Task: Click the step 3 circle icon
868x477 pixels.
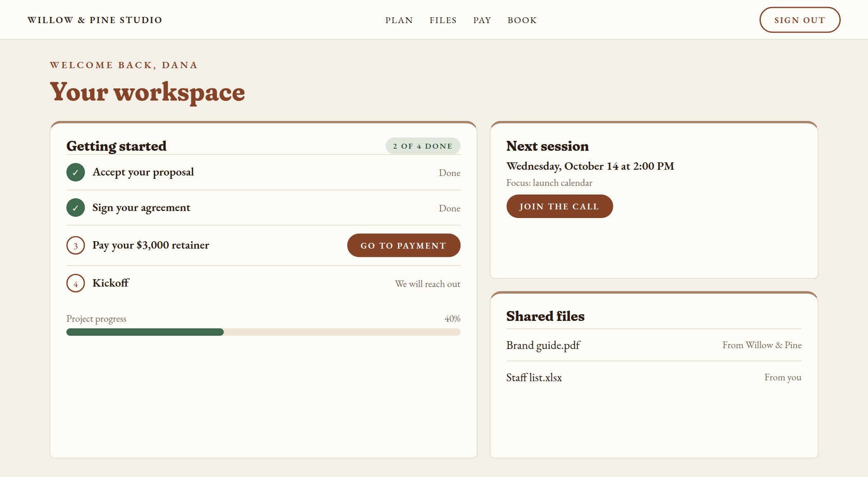Action: point(76,245)
